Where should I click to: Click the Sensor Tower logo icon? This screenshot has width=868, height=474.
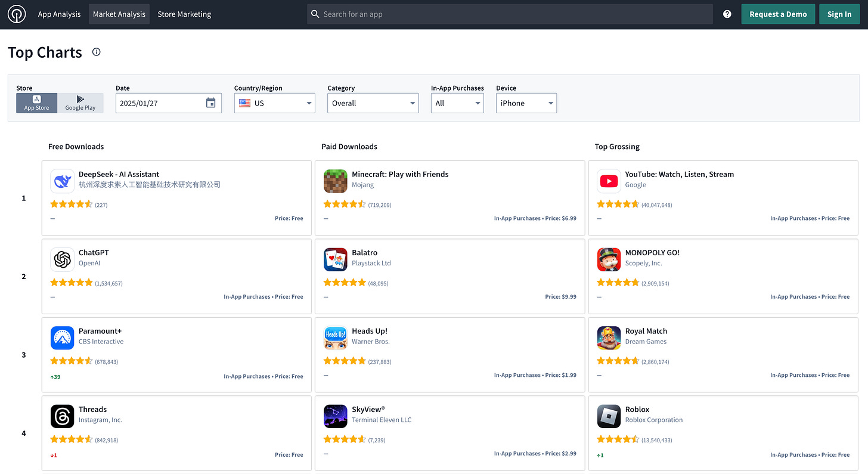pos(17,14)
